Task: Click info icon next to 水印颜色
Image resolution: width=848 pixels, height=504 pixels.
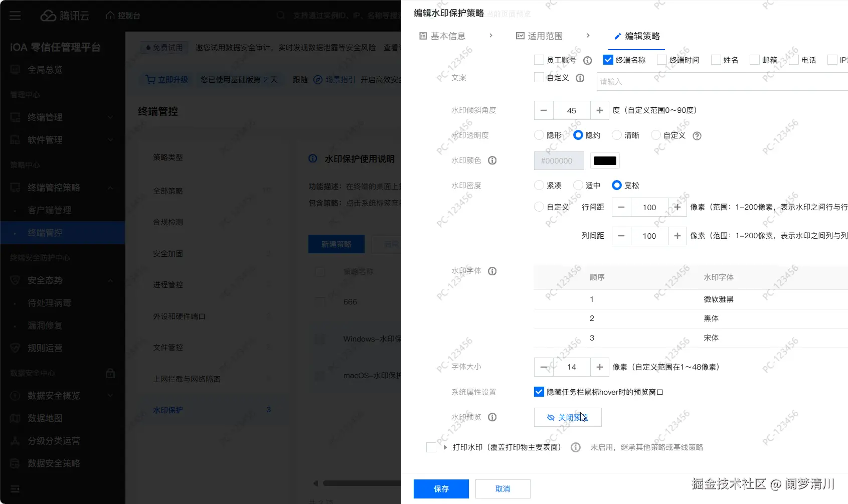Action: [x=492, y=160]
